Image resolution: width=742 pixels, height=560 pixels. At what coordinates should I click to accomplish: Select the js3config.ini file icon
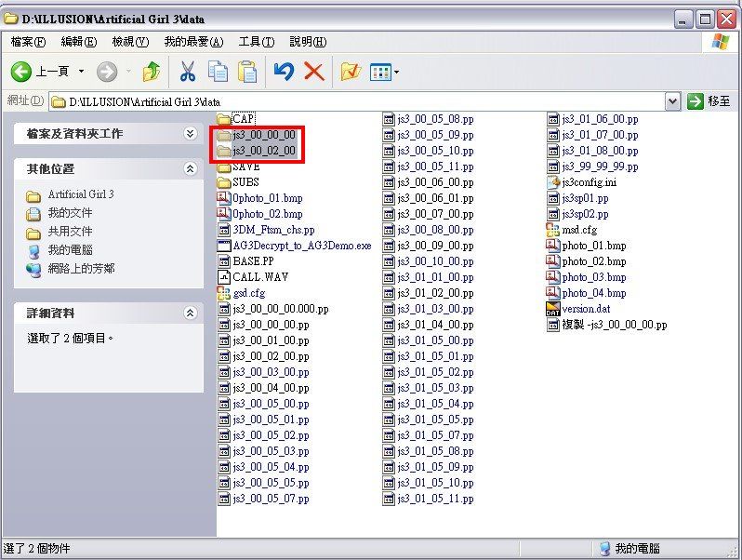[552, 182]
